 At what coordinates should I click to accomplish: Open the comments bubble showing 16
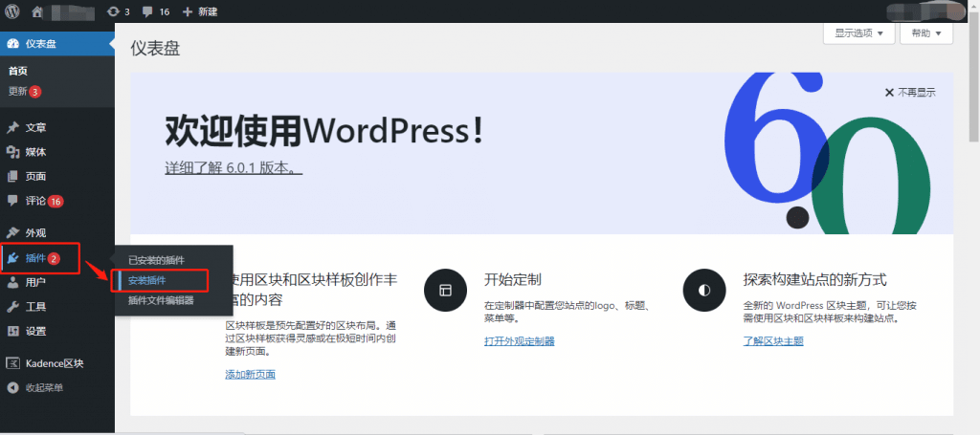pos(146,11)
